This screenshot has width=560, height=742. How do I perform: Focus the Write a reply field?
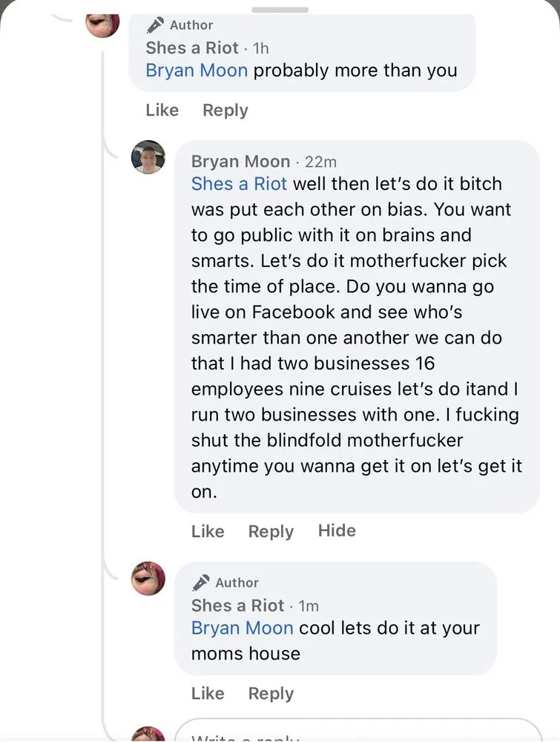(356, 735)
